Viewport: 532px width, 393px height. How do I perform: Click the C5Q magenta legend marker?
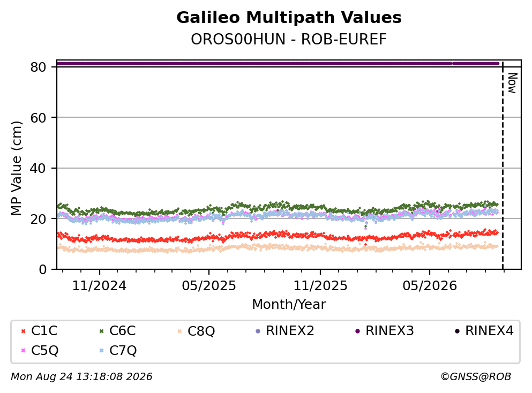pyautogui.click(x=23, y=351)
